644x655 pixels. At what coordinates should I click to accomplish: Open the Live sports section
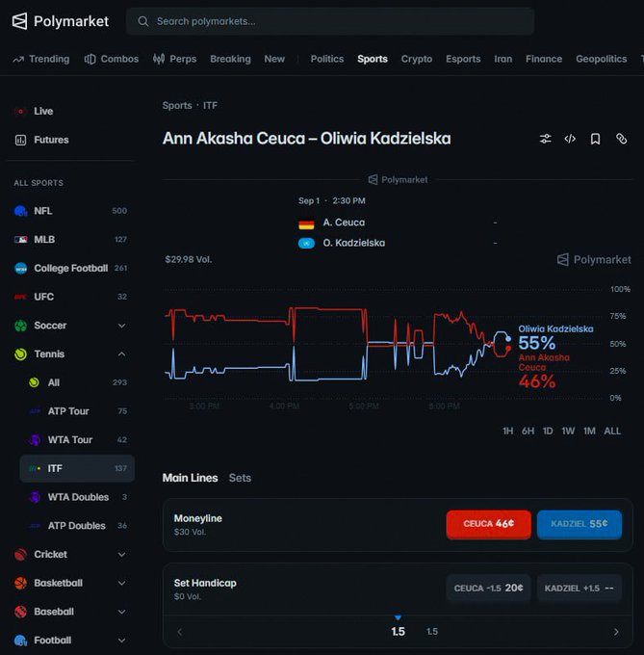point(43,111)
